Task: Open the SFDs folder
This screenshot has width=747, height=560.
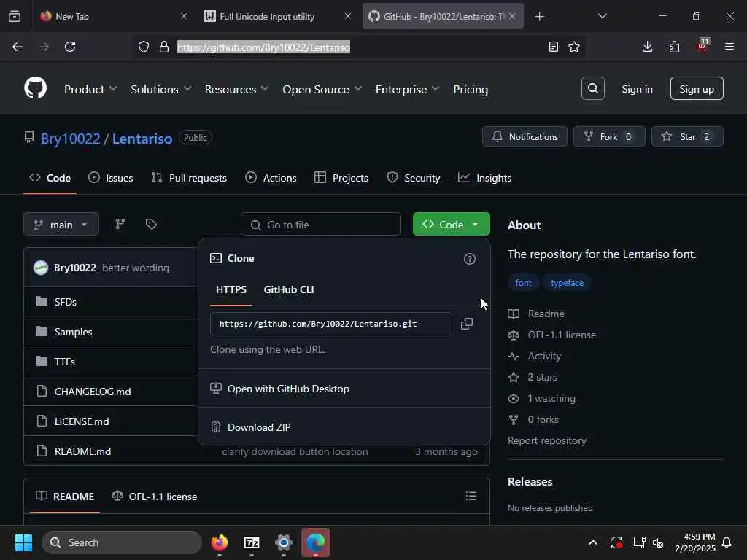Action: [65, 302]
